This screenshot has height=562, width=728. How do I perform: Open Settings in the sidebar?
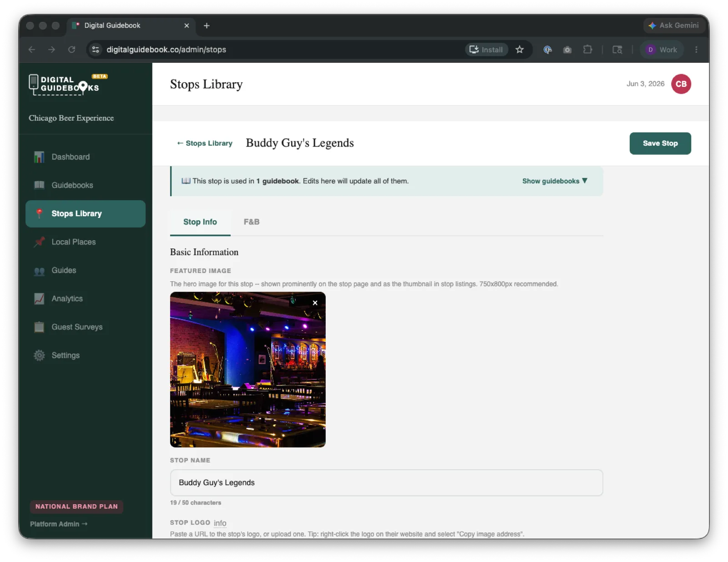(86, 355)
